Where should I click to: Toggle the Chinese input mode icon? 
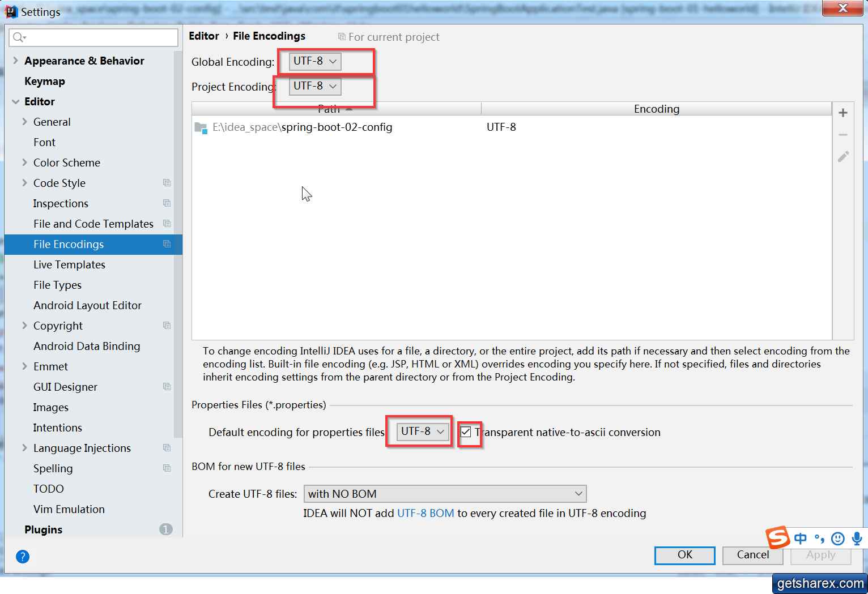(x=800, y=539)
